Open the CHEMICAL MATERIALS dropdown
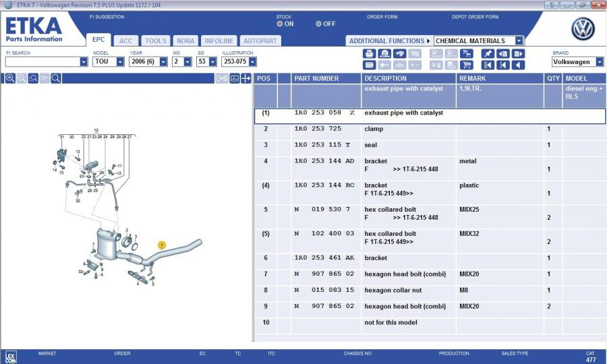This screenshot has width=607, height=364. (519, 40)
